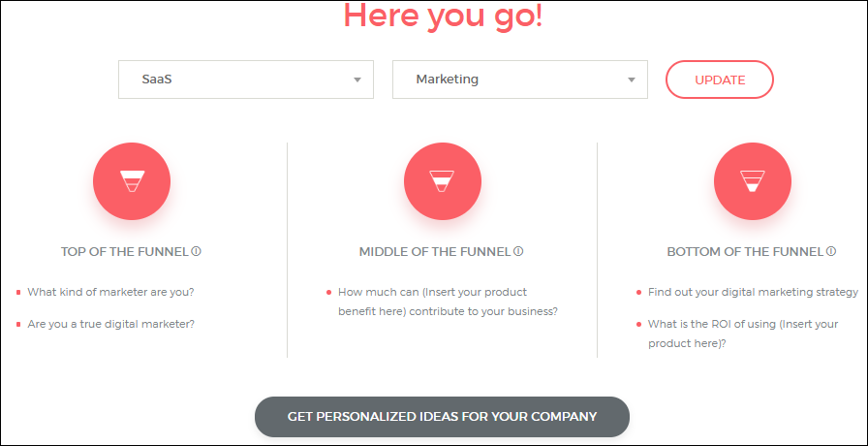Click the 'Here you go!' title
This screenshot has height=446, width=868.
click(x=443, y=17)
